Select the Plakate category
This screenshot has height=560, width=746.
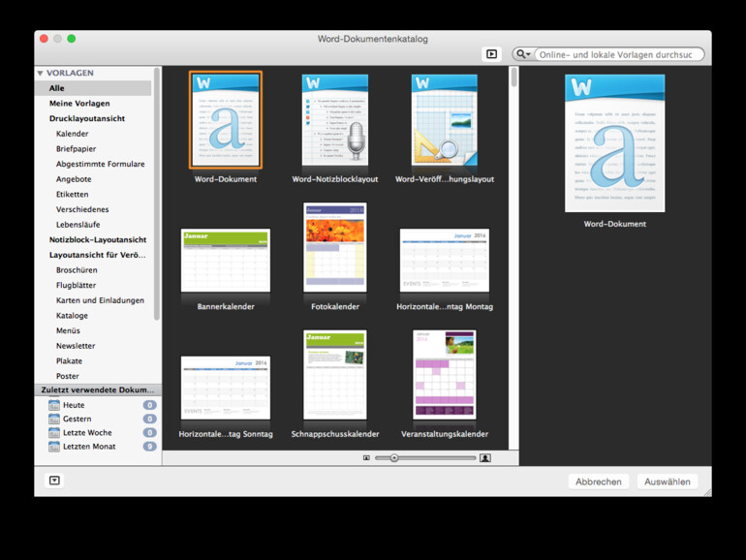click(69, 361)
